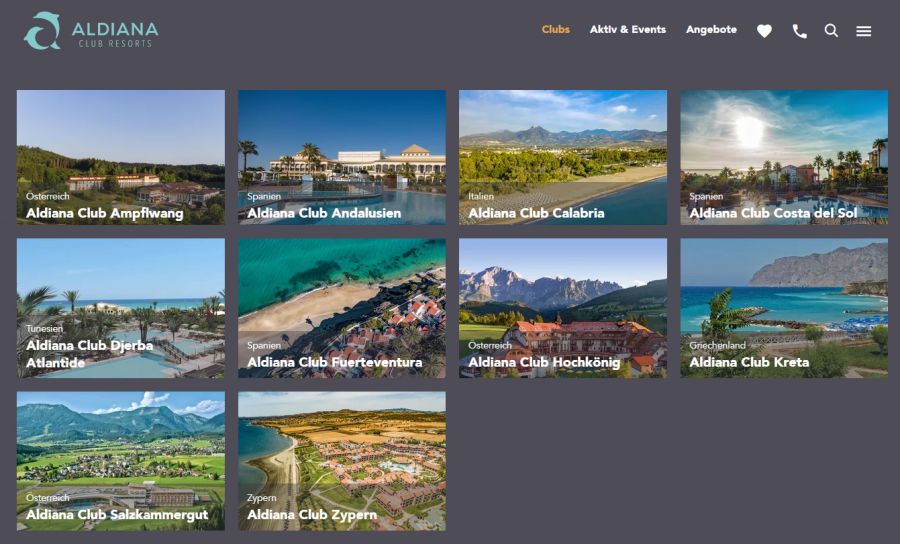The width and height of the screenshot is (900, 544).
Task: Select the Clubs menu item
Action: point(556,29)
